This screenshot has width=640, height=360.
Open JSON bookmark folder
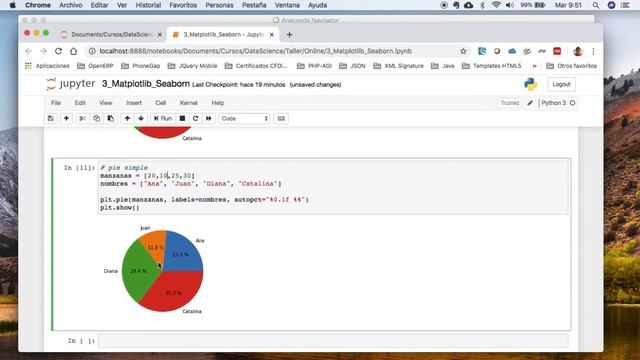tap(352, 66)
